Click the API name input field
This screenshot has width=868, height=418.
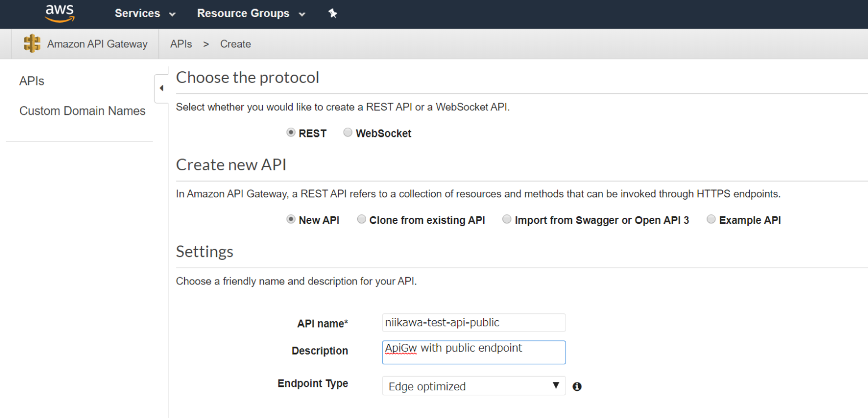[x=474, y=322]
